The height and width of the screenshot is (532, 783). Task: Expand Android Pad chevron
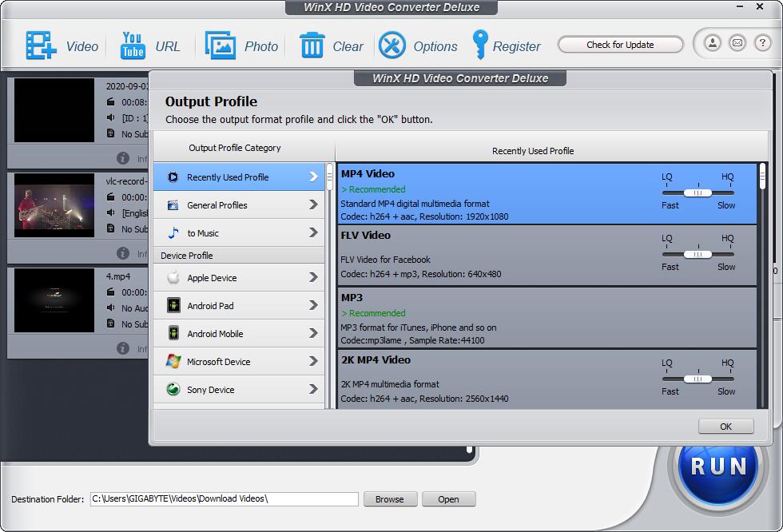coord(313,305)
